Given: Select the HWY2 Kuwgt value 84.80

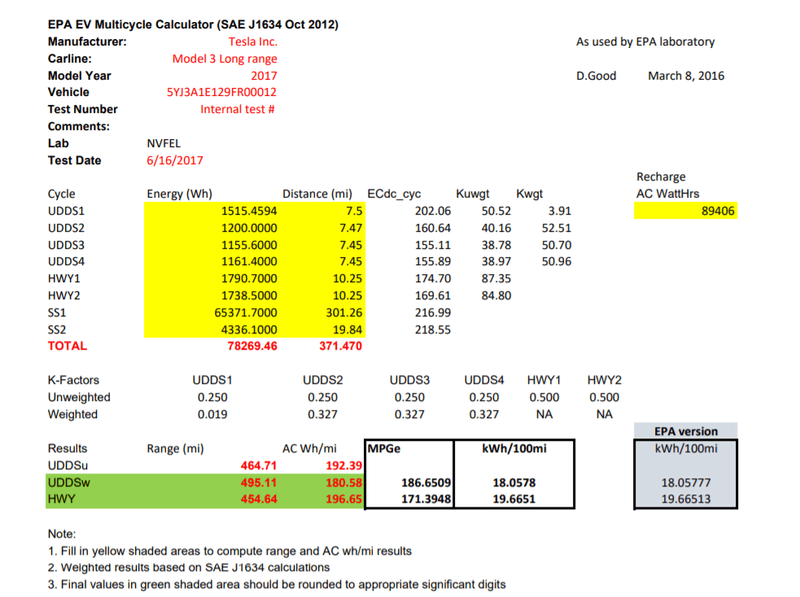Looking at the screenshot, I should pyautogui.click(x=496, y=295).
